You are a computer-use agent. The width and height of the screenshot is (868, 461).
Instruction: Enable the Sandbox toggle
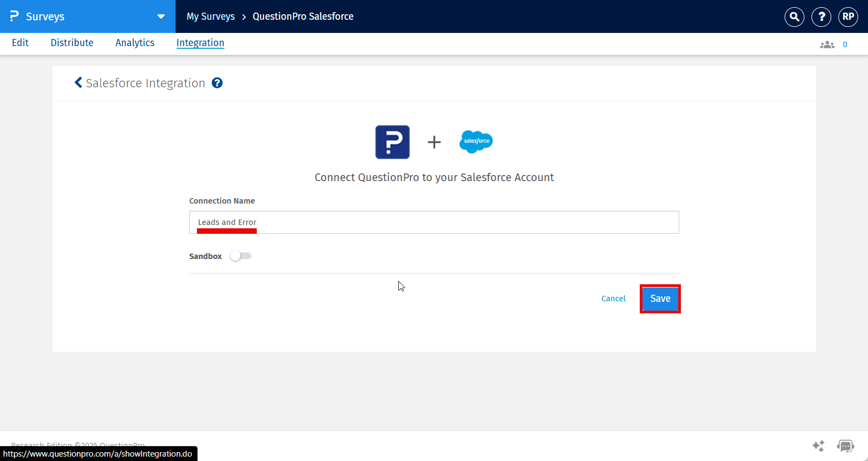pyautogui.click(x=240, y=256)
